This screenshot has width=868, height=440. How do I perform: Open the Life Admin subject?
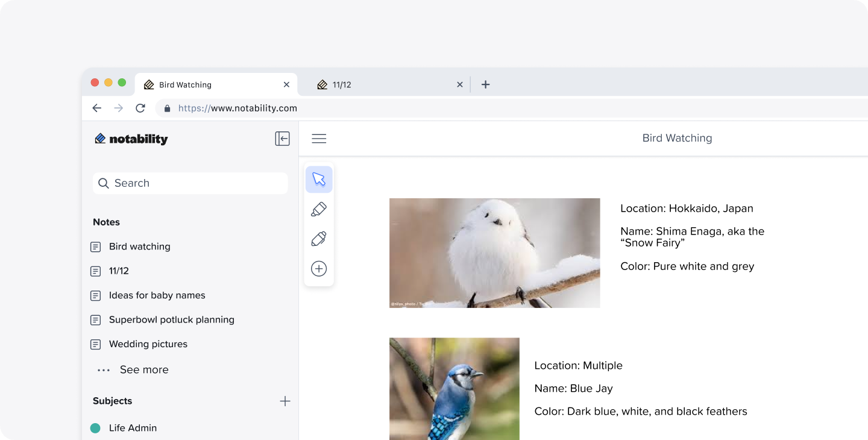pos(133,428)
